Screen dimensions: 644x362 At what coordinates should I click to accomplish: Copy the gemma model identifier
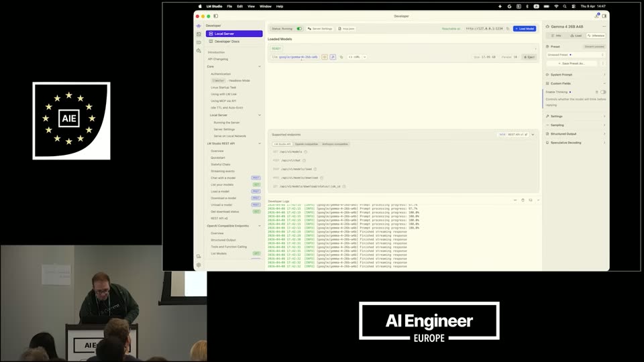click(x=341, y=57)
